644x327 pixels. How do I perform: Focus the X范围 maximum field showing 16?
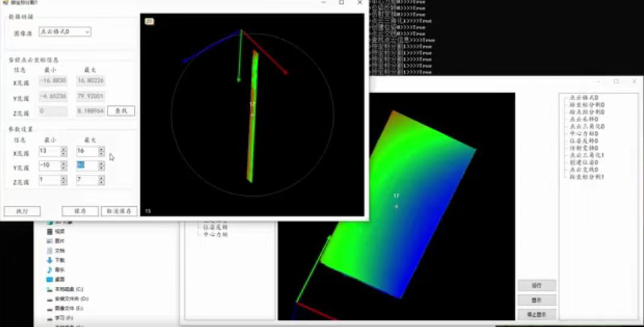(87, 151)
